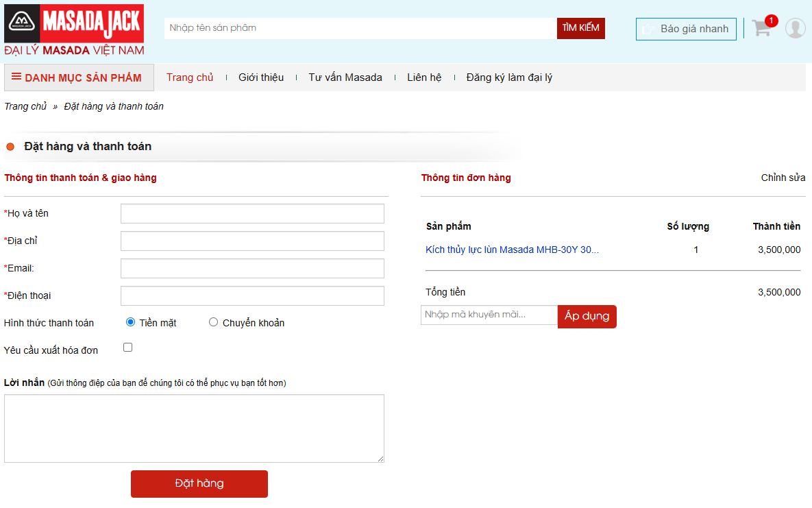This screenshot has width=812, height=508.
Task: Expand DANH MỤC SẢN PHẨM menu
Action: [79, 77]
